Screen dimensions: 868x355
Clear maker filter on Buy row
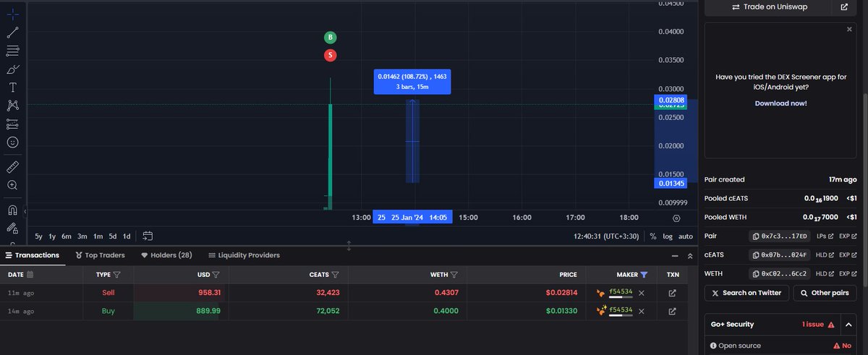tap(642, 311)
